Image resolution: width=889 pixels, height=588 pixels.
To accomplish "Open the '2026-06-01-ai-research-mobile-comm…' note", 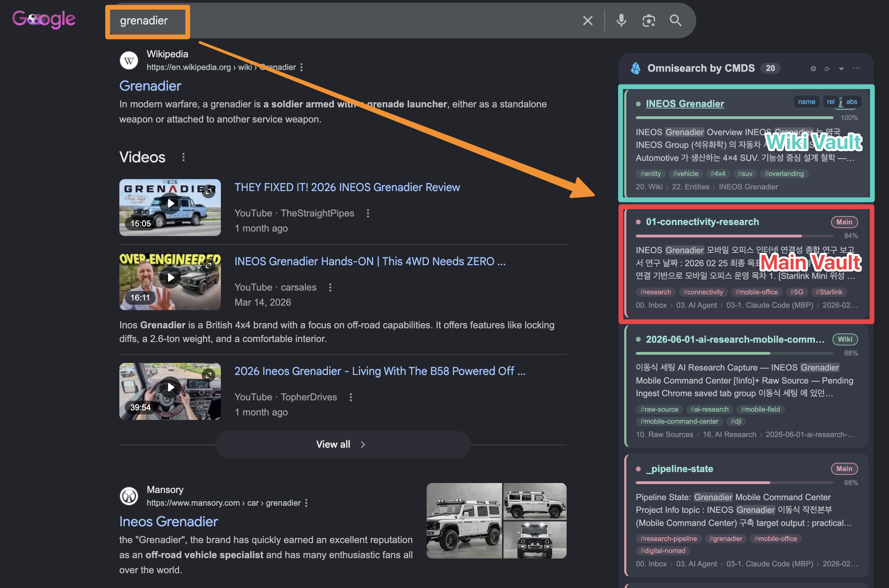I will tap(735, 339).
